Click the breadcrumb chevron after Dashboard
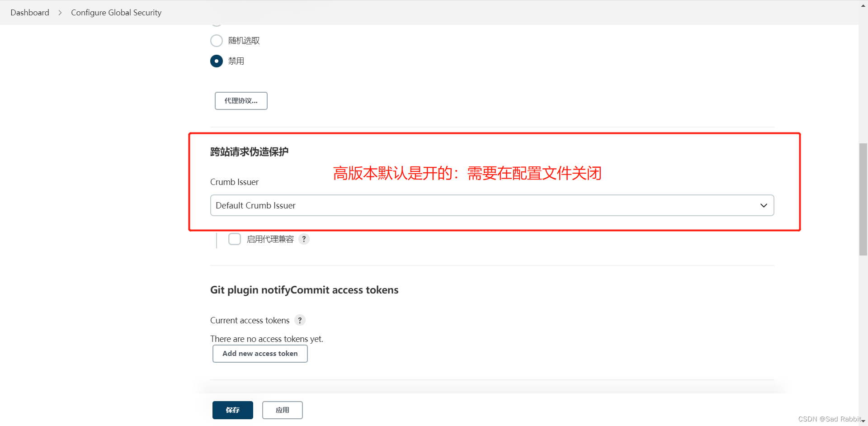 pyautogui.click(x=60, y=12)
